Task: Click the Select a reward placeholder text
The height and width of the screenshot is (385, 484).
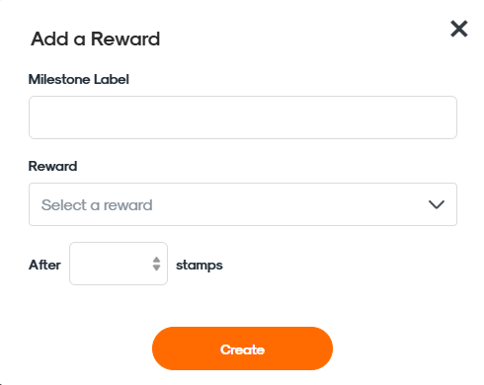Action: click(x=97, y=205)
